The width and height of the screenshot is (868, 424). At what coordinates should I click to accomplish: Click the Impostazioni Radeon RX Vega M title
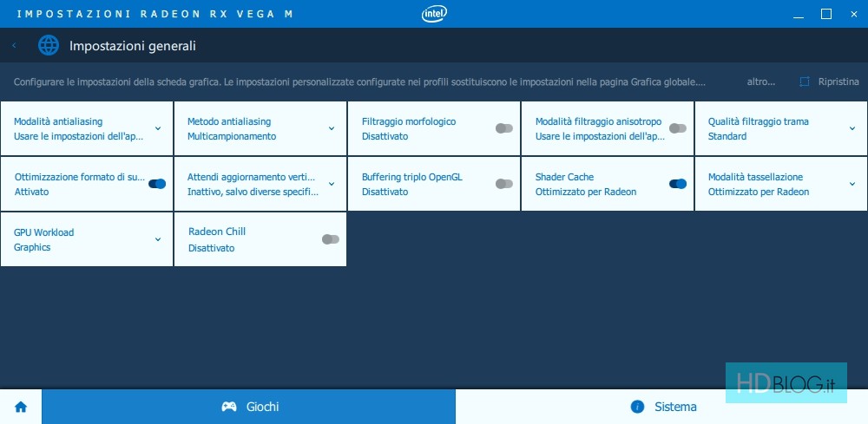coord(155,14)
